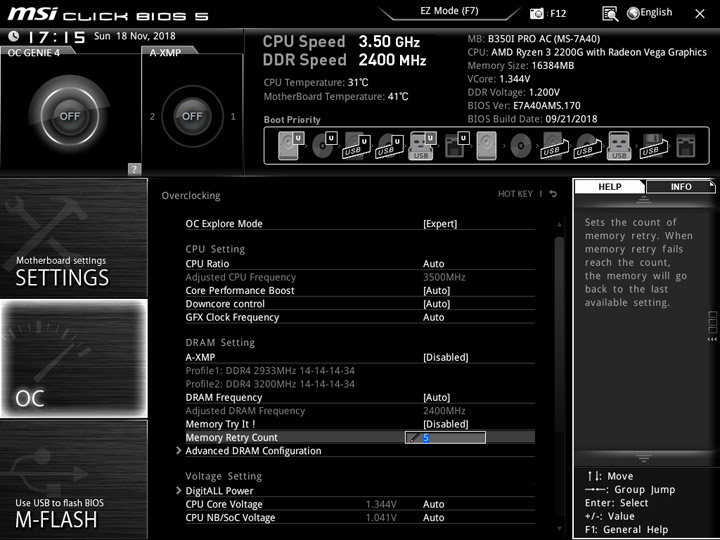
Task: Select the USB floppy boot device icon
Action: click(653, 146)
